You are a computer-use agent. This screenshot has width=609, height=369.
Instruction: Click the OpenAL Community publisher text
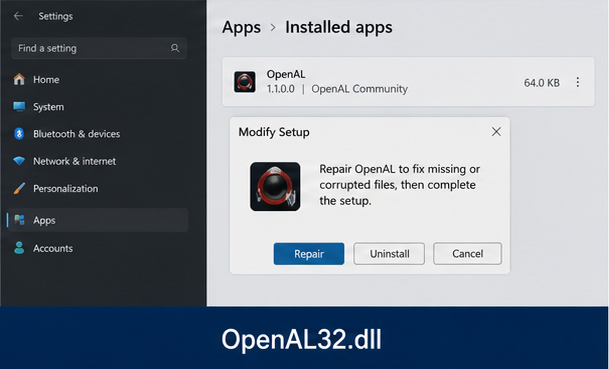(x=359, y=89)
